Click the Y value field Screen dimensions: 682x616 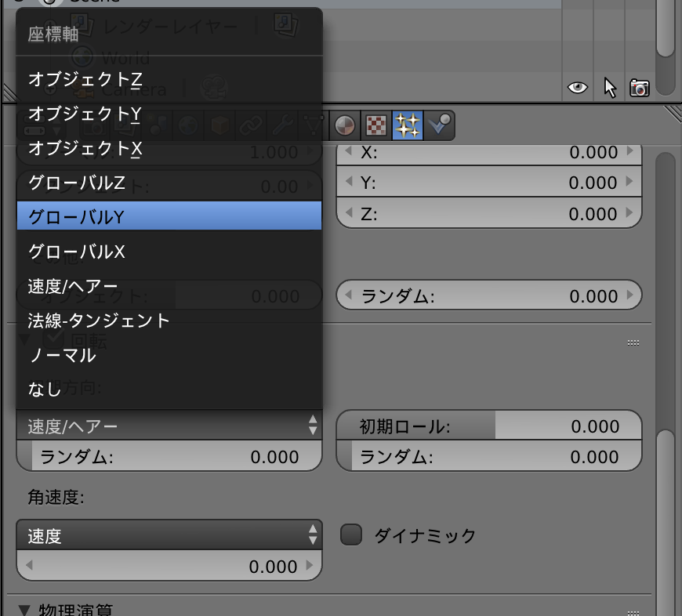click(489, 182)
